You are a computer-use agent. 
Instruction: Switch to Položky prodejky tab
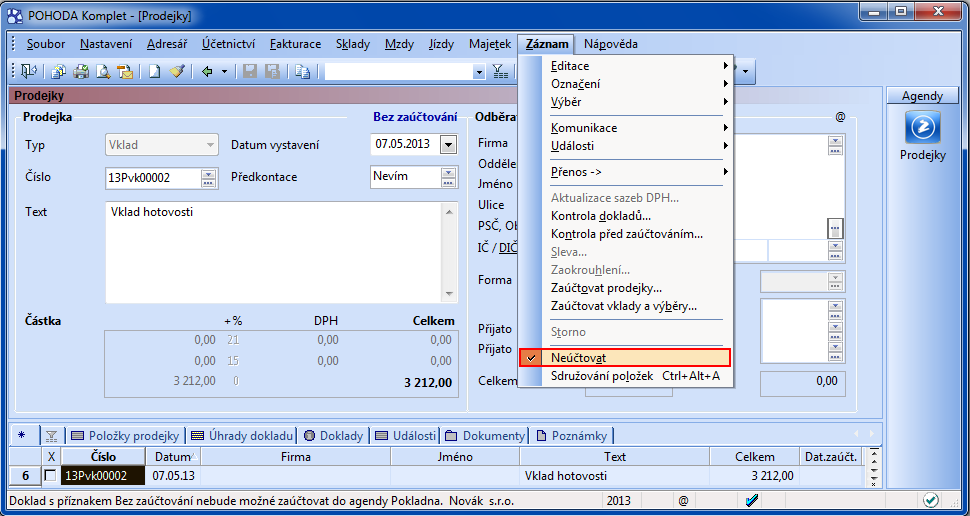(125, 436)
